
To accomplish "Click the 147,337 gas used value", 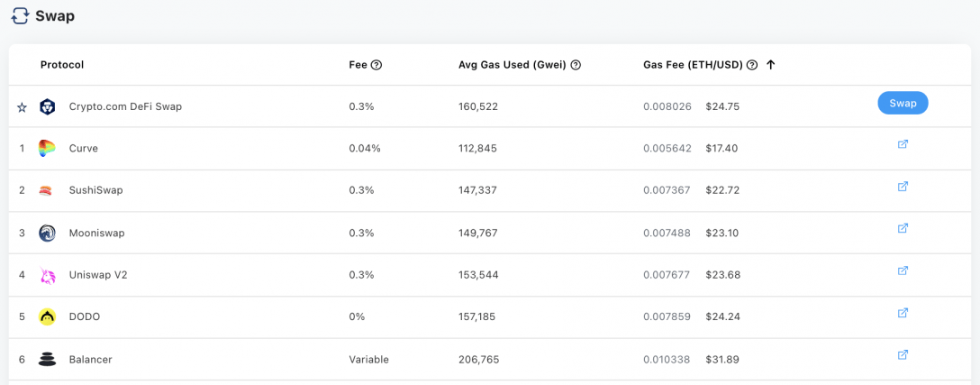I will (477, 190).
